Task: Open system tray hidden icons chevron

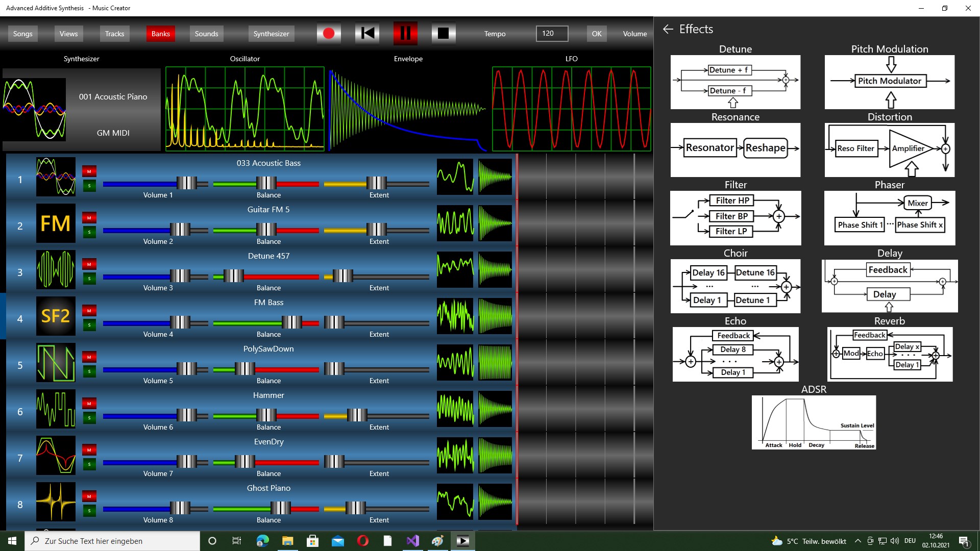Action: pos(857,541)
